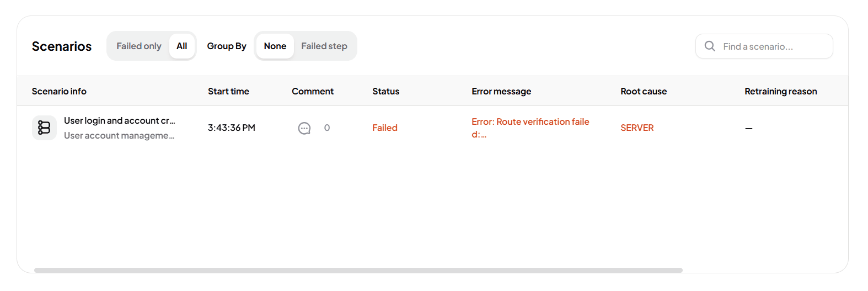Select the All filter option
Viewport: 868px width, 291px height.
click(182, 46)
